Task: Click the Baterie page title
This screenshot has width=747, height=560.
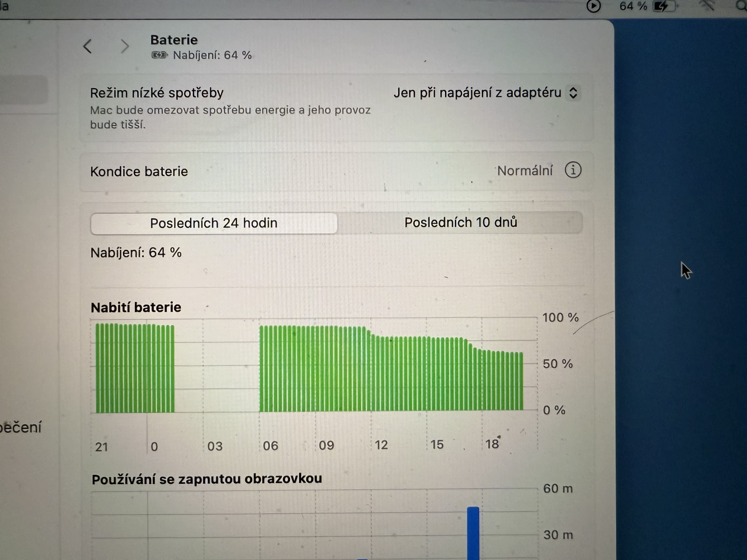Action: pyautogui.click(x=174, y=40)
